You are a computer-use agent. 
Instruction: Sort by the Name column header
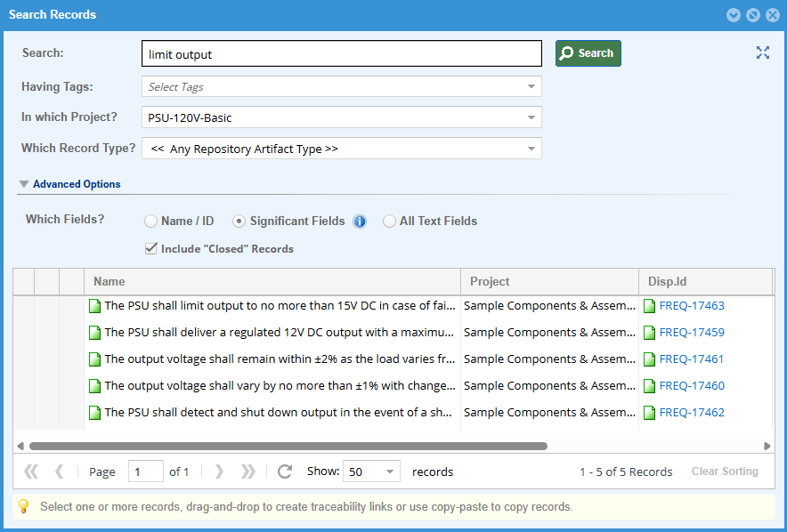coord(110,281)
